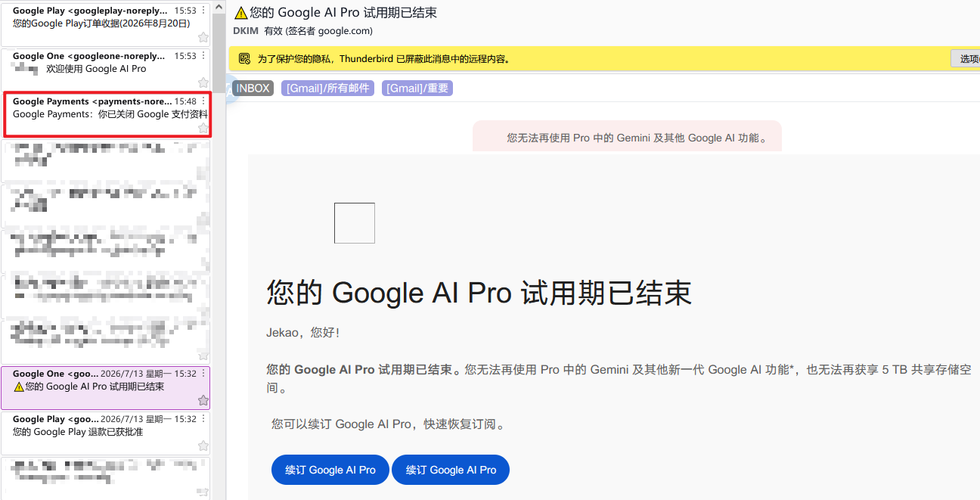Star the Google Payments 15:48 message
980x500 pixels.
[203, 128]
